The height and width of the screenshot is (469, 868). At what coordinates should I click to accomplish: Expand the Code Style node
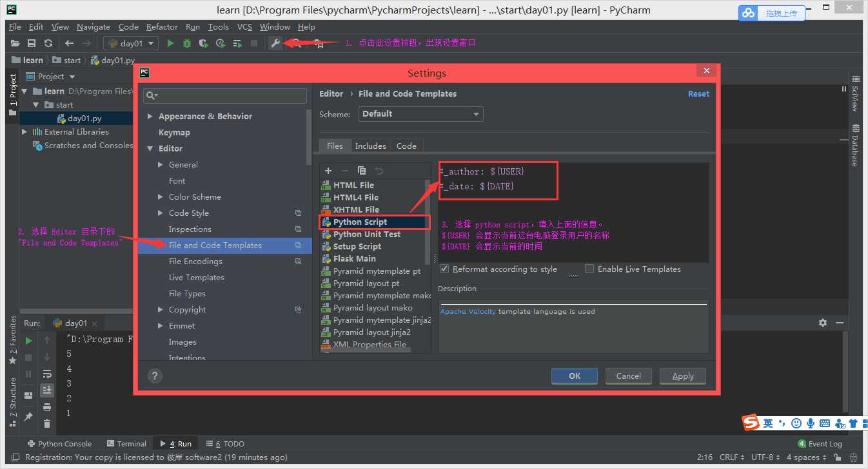(x=161, y=213)
